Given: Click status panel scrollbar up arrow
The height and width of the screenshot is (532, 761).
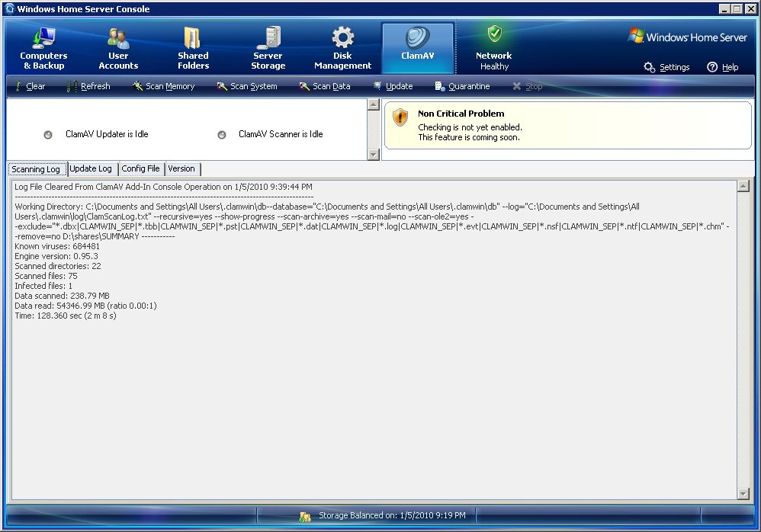Looking at the screenshot, I should pos(373,104).
